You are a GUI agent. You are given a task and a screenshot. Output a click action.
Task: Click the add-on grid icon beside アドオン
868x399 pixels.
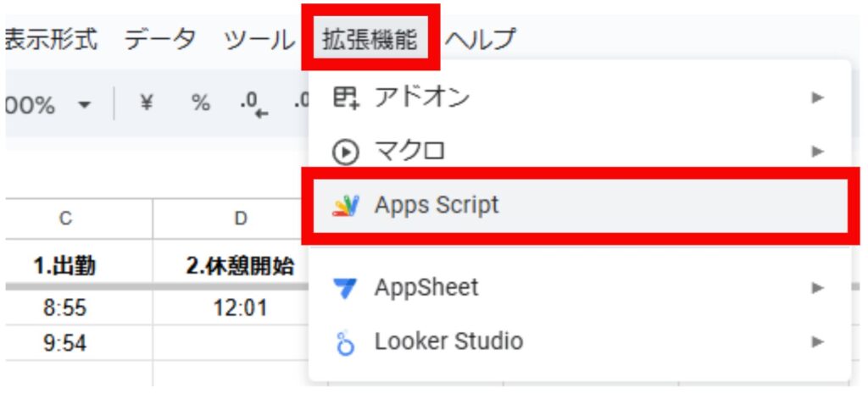tap(346, 98)
